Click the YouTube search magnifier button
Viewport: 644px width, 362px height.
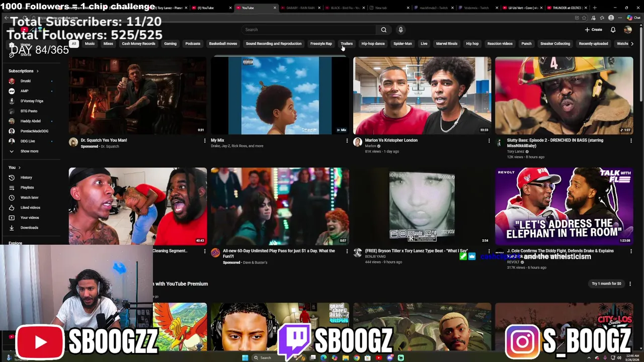(x=383, y=30)
